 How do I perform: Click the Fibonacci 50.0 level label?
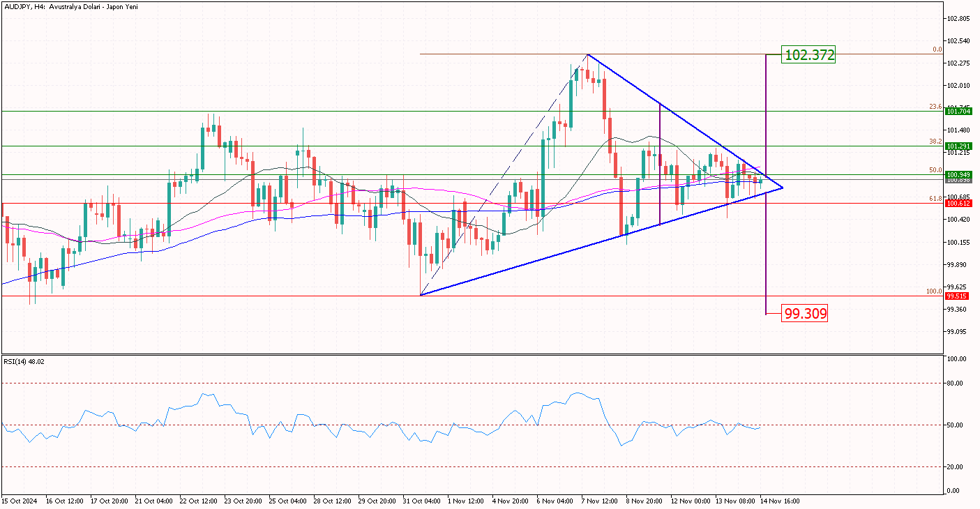click(936, 170)
